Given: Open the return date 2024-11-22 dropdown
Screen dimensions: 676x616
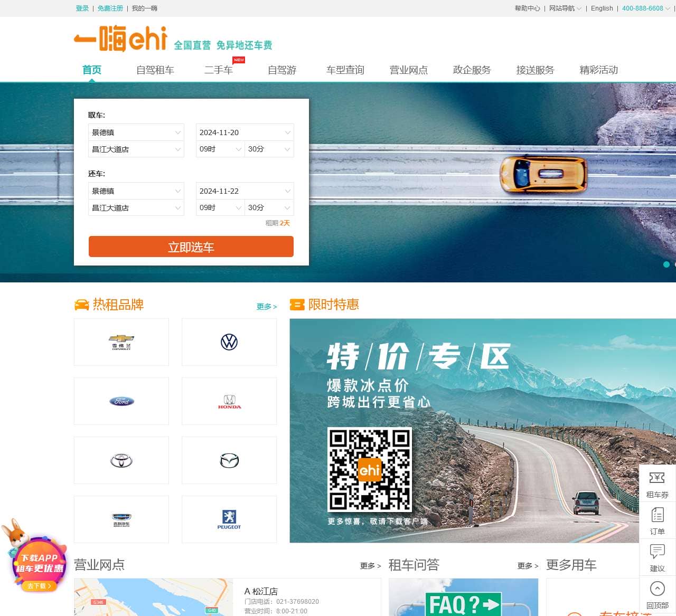Looking at the screenshot, I should (245, 191).
